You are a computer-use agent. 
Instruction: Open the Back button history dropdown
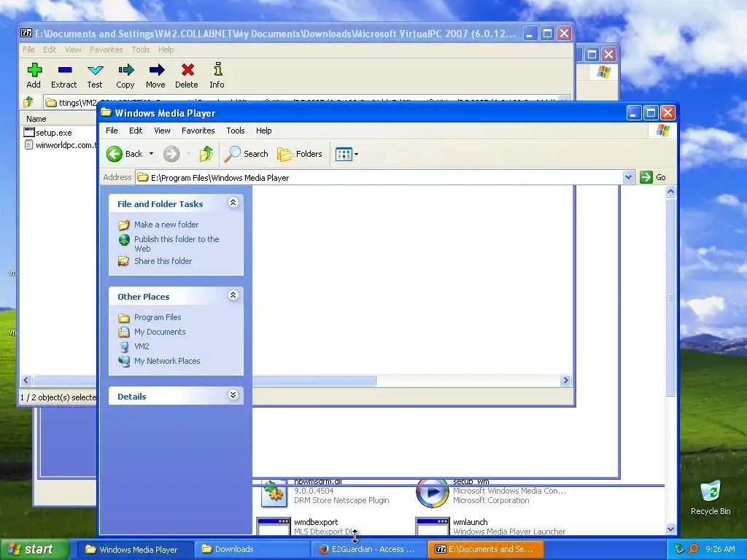tap(151, 154)
